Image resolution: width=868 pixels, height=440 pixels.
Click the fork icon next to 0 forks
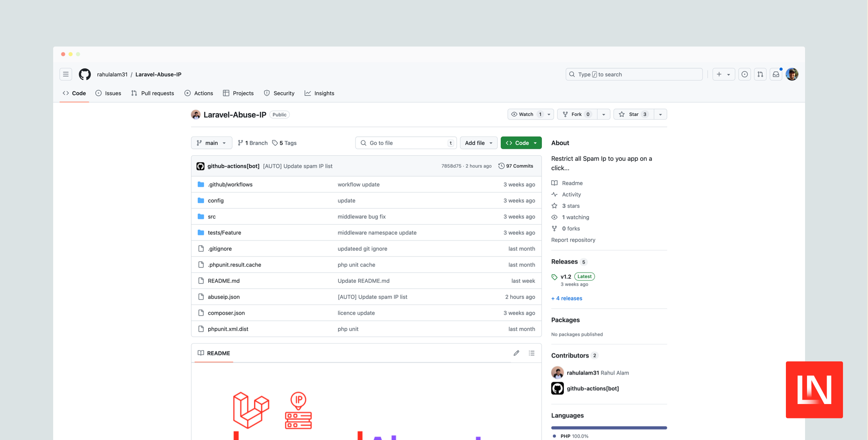point(554,228)
